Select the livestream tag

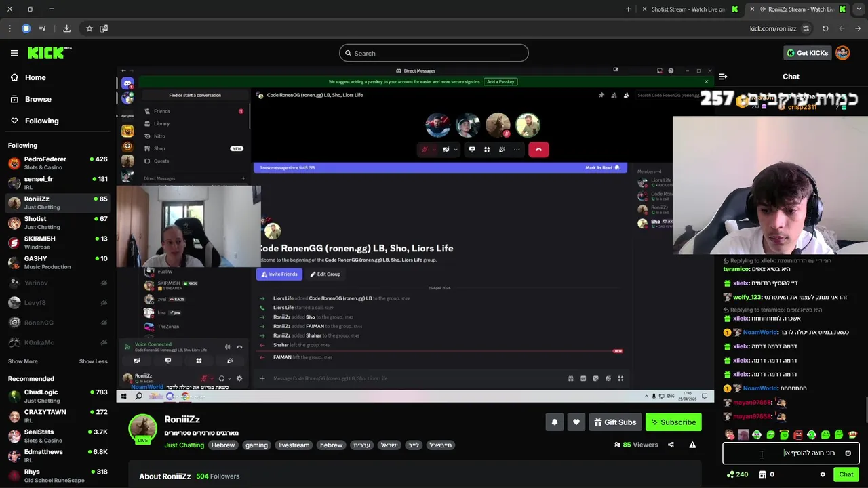[294, 445]
